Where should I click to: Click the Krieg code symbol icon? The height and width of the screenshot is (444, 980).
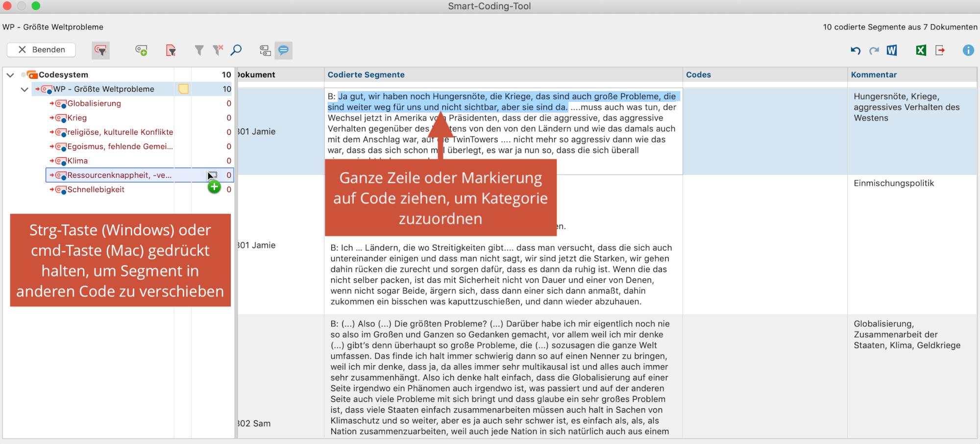tap(61, 118)
